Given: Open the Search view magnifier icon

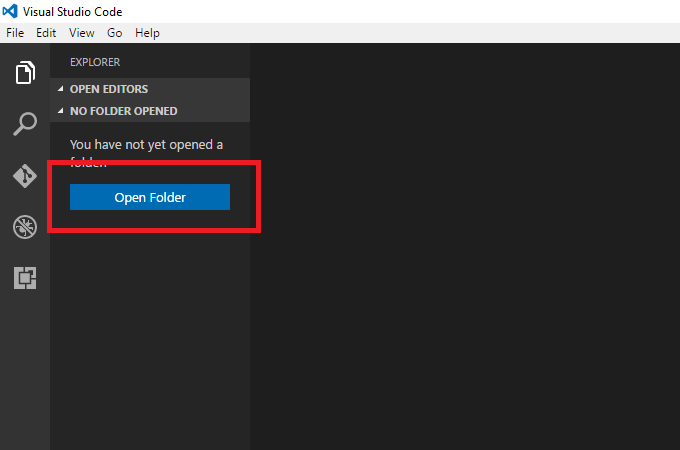Looking at the screenshot, I should (25, 124).
